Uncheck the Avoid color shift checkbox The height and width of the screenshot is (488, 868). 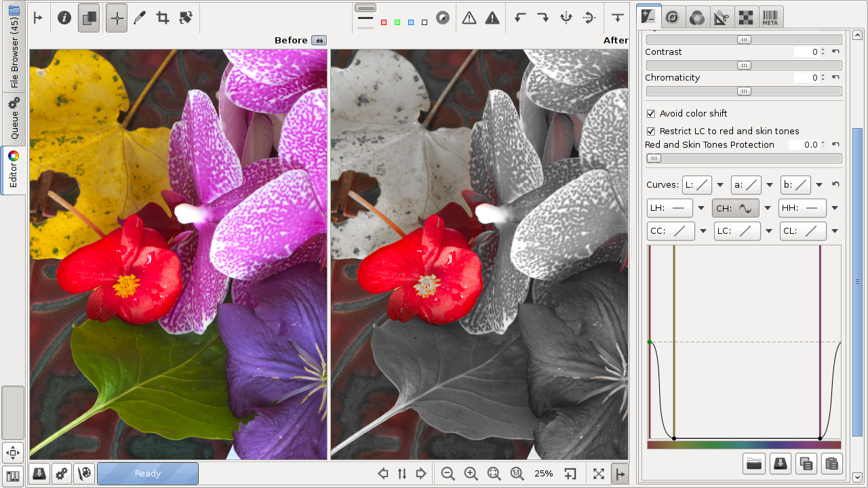pos(651,114)
